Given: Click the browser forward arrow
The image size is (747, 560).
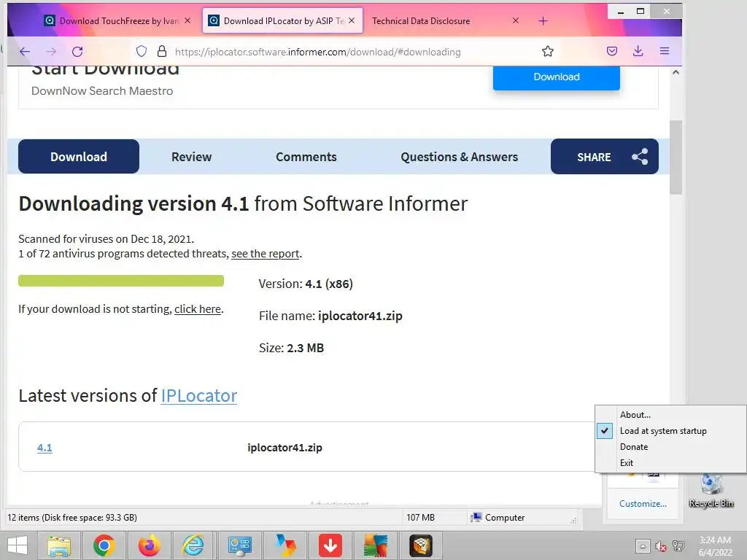Looking at the screenshot, I should 51,52.
